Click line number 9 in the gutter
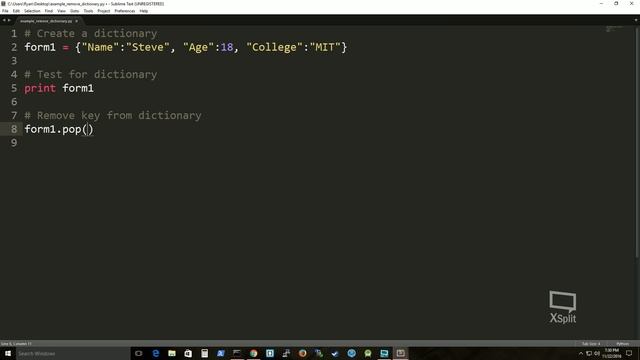 click(x=14, y=143)
